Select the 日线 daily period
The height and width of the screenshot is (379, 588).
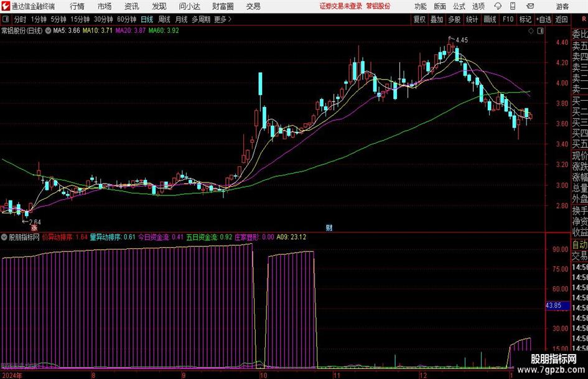click(147, 19)
